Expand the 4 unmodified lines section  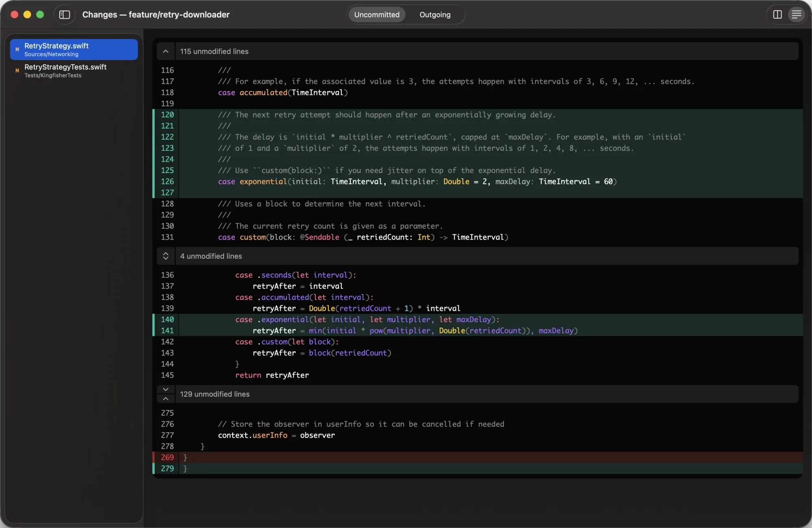click(166, 256)
